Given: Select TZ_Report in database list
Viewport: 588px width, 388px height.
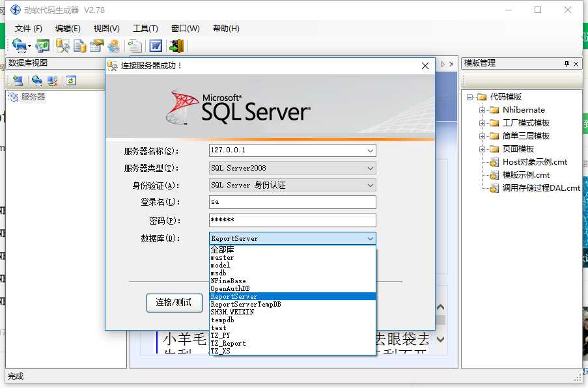Looking at the screenshot, I should 292,343.
